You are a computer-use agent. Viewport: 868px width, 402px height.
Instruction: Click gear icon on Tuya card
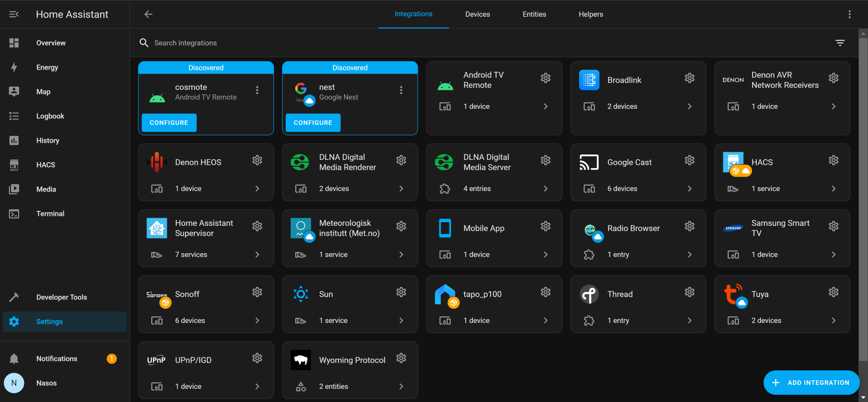point(833,292)
